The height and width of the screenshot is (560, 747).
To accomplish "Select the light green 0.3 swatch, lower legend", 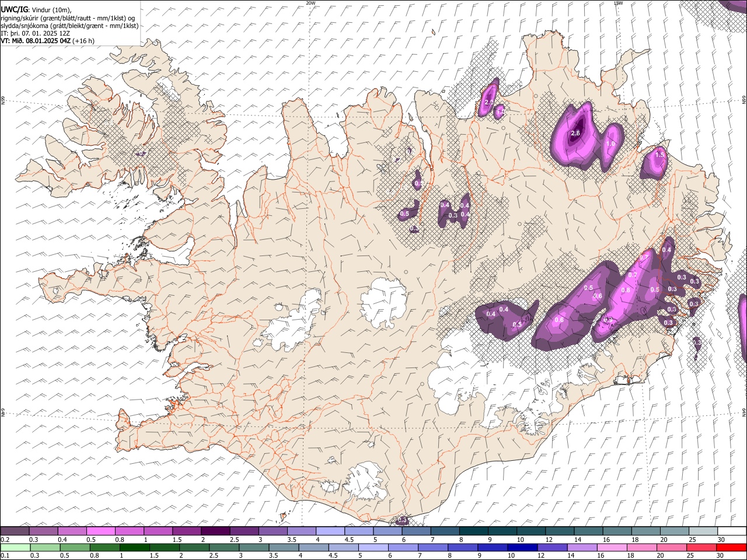I will [45, 547].
